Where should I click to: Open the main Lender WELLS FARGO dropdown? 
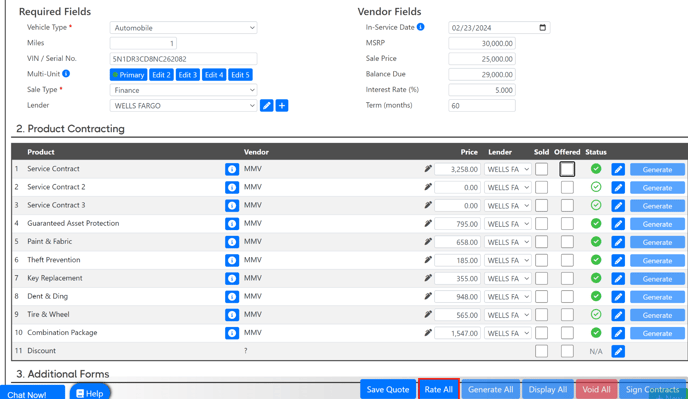(x=183, y=105)
